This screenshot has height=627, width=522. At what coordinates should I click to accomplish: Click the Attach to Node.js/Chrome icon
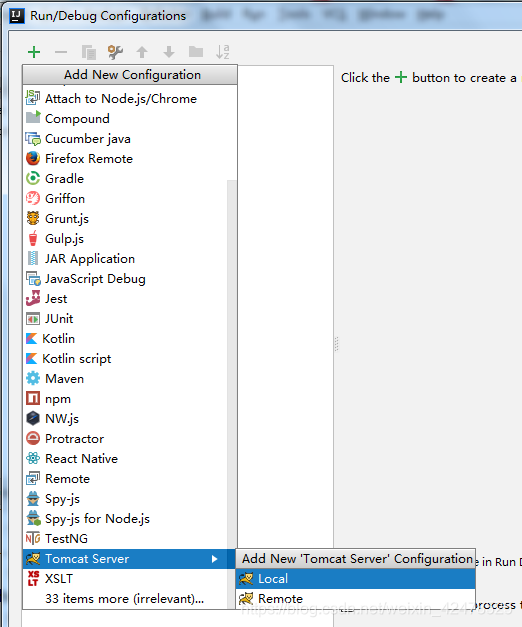click(33, 98)
